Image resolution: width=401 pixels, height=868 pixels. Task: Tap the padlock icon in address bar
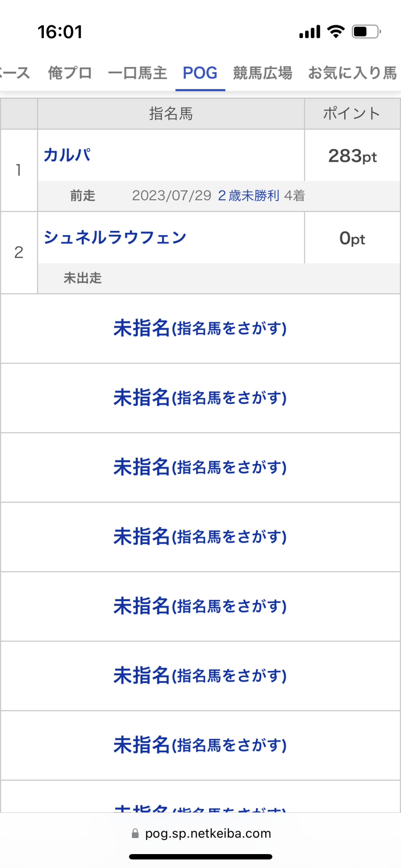click(135, 833)
